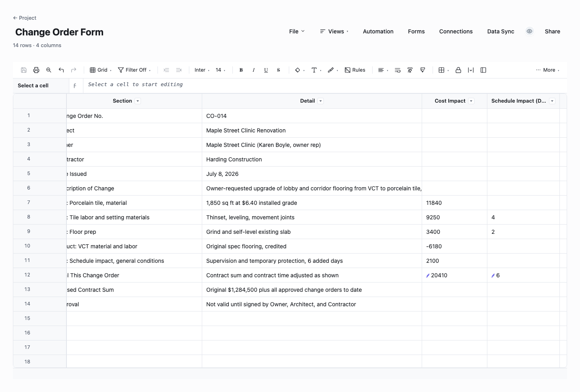Print the sheet using the printer icon

pyautogui.click(x=36, y=70)
